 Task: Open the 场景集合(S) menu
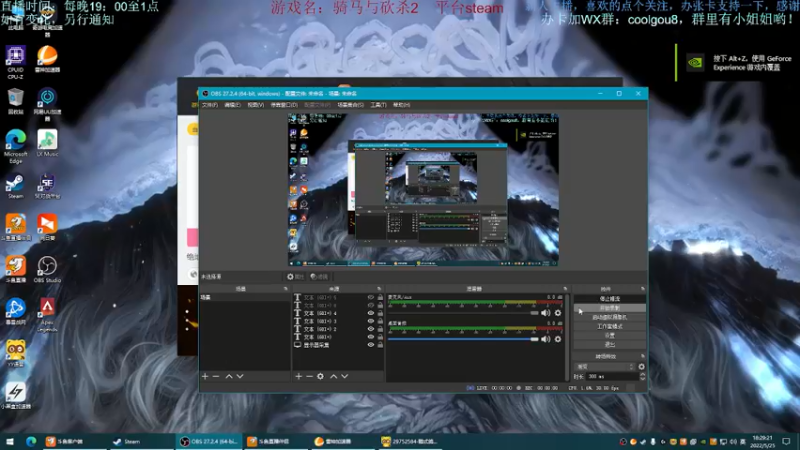click(351, 105)
